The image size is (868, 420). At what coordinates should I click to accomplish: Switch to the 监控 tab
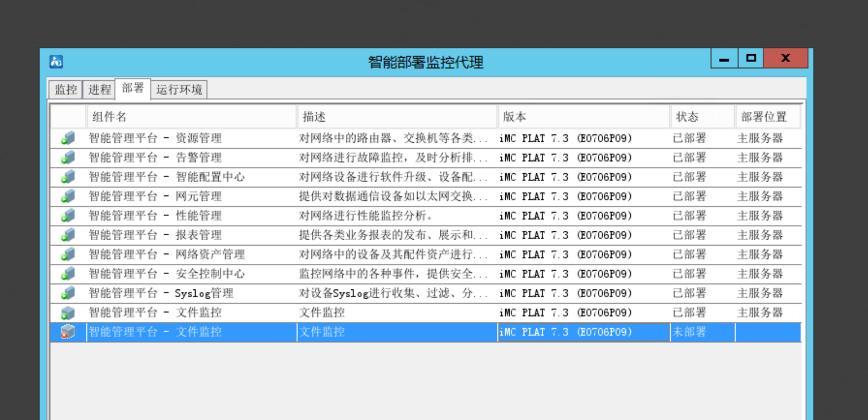pos(66,90)
